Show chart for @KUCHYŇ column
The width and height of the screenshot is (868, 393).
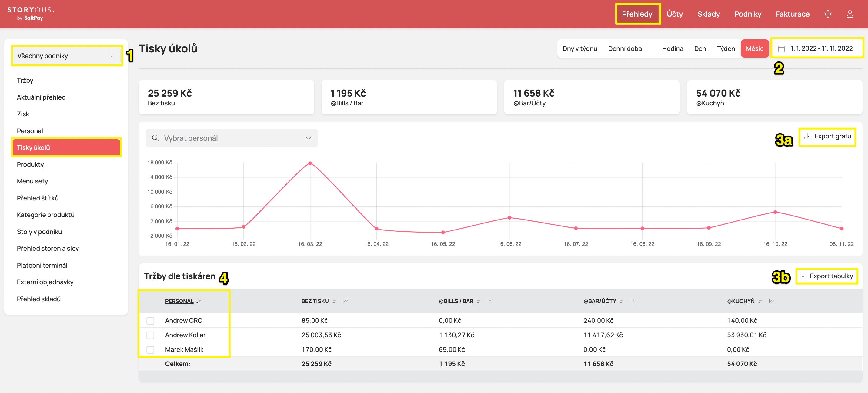click(772, 301)
